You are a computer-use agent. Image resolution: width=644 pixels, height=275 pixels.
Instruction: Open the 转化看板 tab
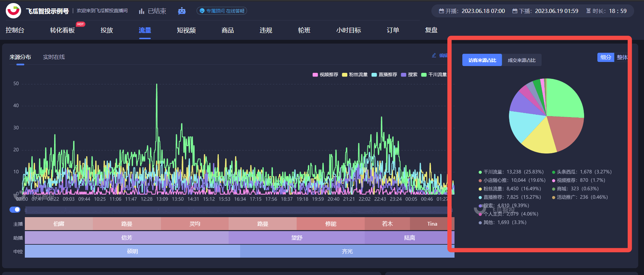tap(62, 30)
